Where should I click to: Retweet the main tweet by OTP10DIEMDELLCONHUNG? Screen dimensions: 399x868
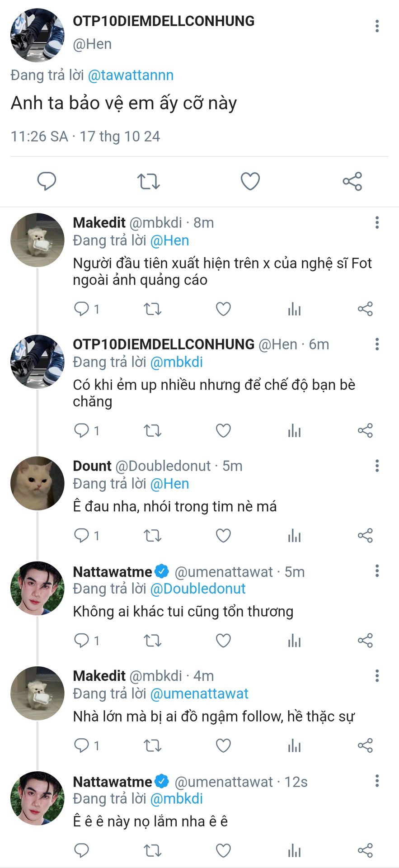[148, 181]
